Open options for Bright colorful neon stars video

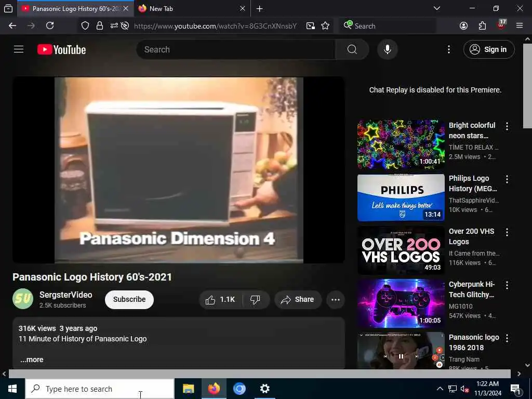click(507, 127)
